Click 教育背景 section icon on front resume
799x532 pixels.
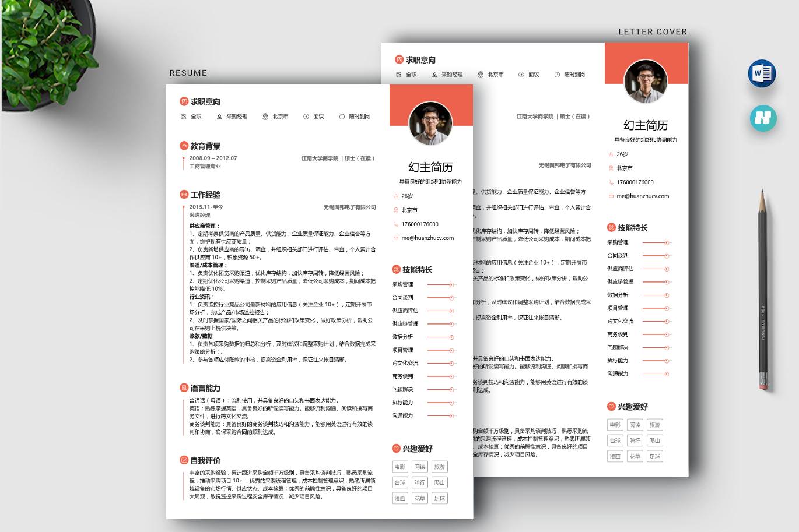pyautogui.click(x=184, y=146)
